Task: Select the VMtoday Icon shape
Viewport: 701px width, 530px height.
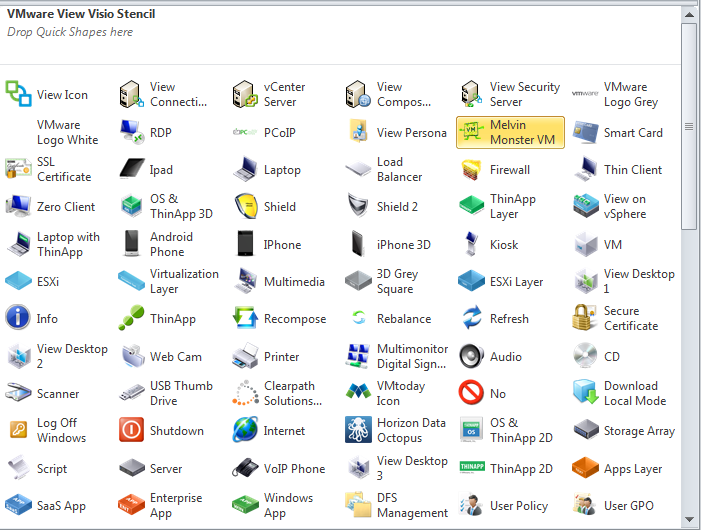Action: (x=358, y=391)
